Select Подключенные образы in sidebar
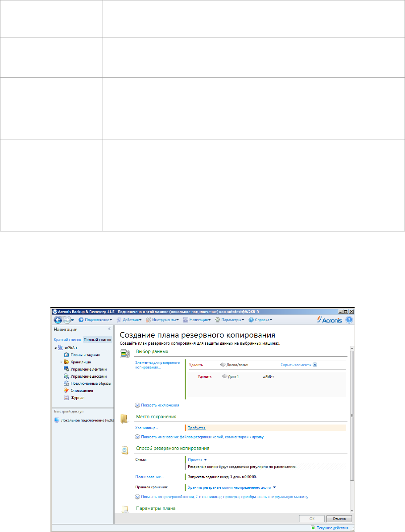The image size is (405, 532). [x=91, y=383]
